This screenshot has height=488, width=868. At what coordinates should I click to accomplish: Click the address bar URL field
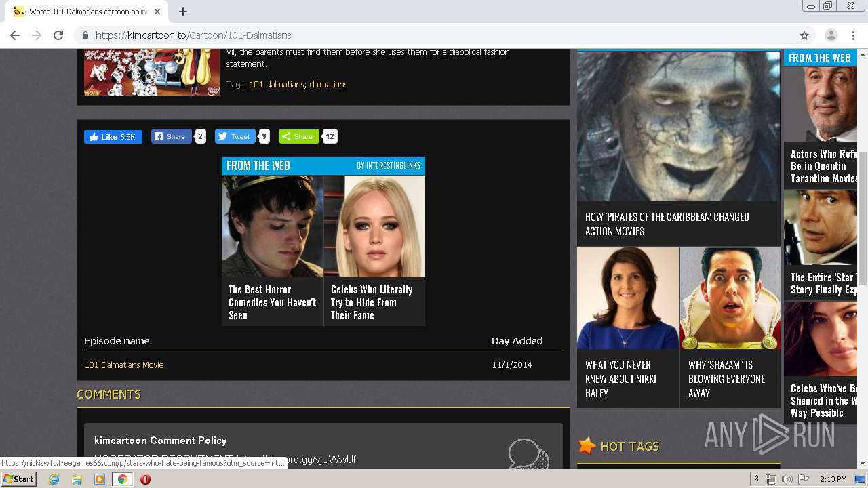point(434,35)
